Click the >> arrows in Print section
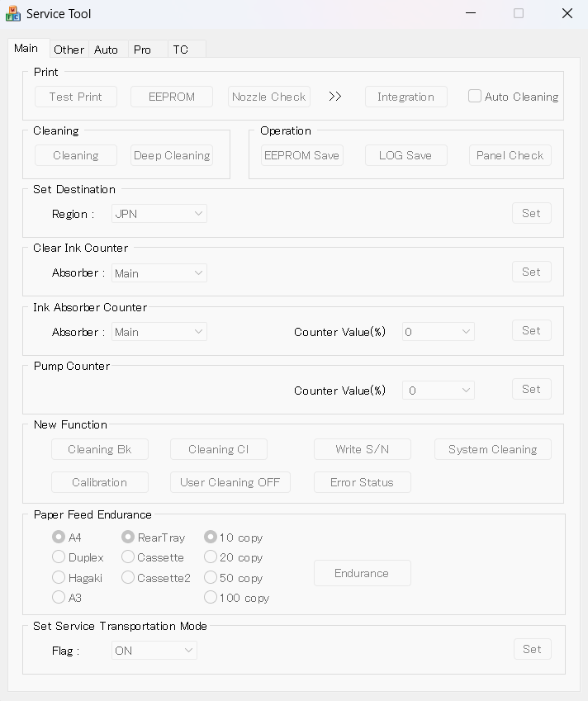 point(334,97)
